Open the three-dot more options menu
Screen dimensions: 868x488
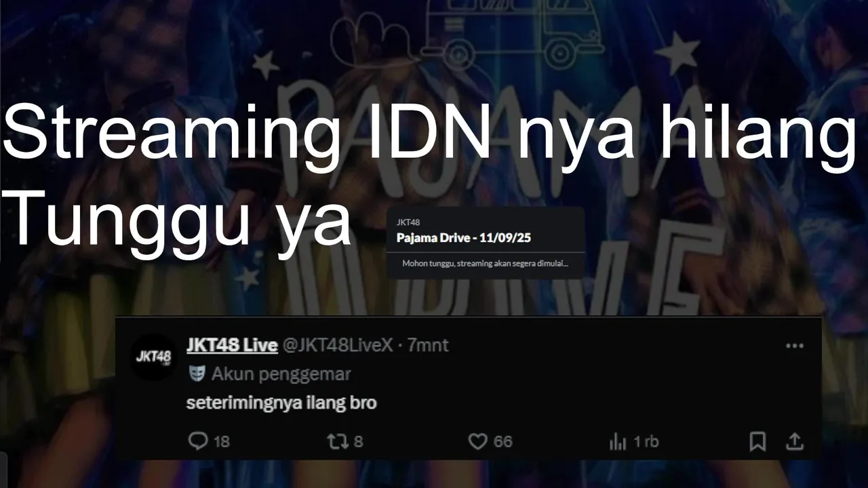[794, 346]
